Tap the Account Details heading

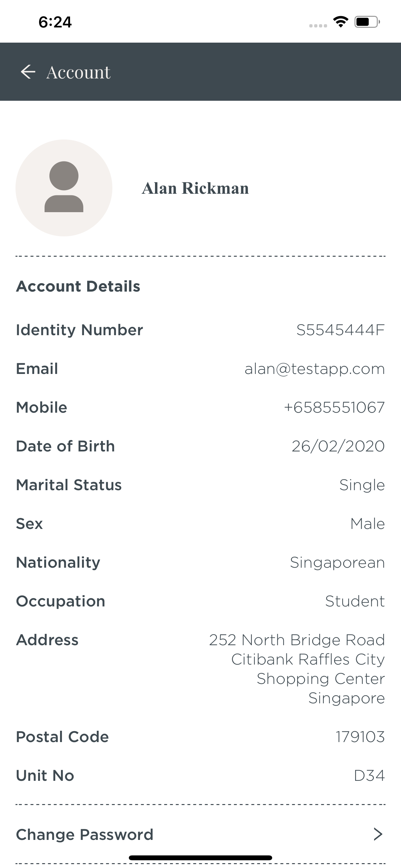coord(78,286)
